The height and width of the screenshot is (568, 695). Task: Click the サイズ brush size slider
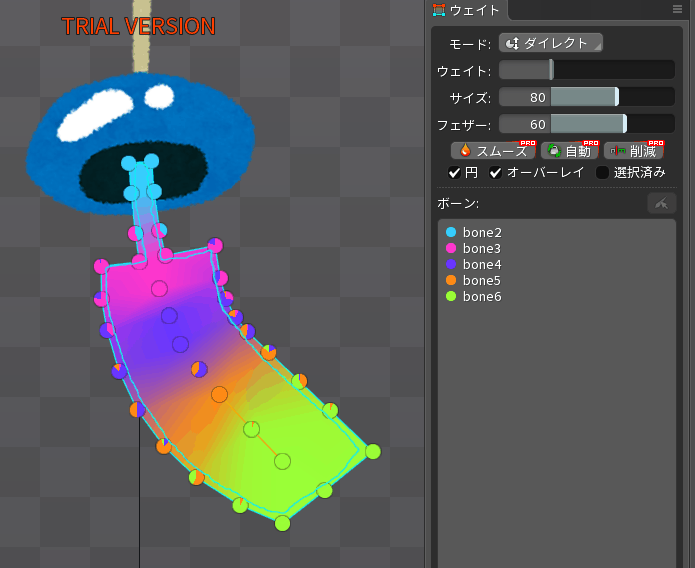[x=586, y=97]
